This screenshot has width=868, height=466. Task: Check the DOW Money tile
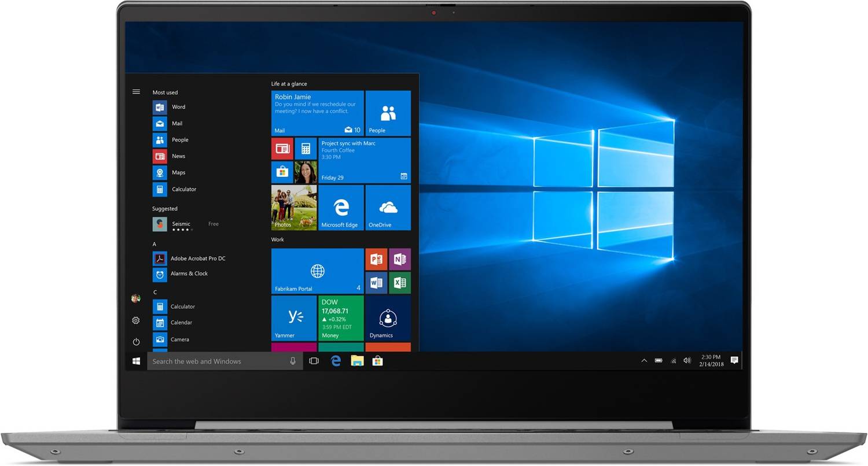coord(341,317)
